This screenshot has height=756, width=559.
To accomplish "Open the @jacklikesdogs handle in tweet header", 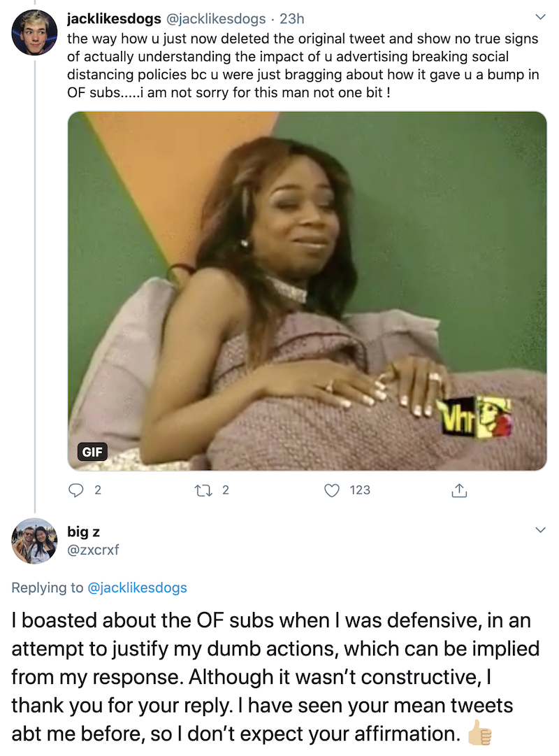I will pyautogui.click(x=215, y=19).
